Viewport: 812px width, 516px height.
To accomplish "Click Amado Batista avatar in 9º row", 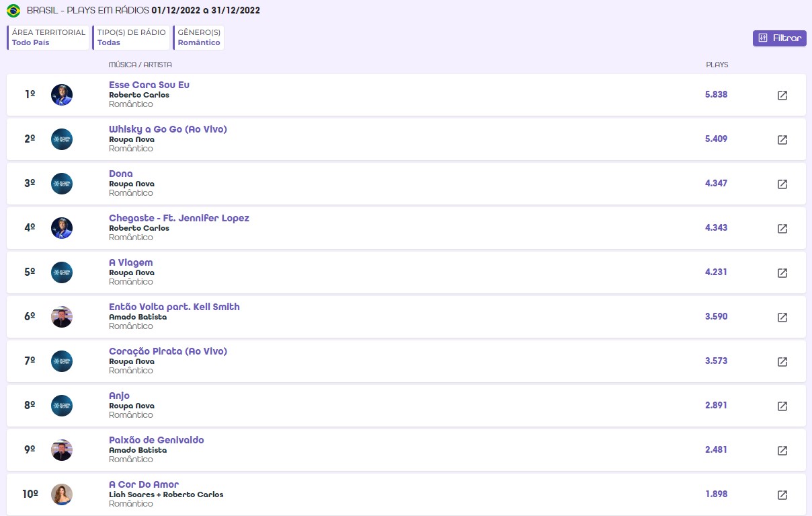I will tap(62, 450).
